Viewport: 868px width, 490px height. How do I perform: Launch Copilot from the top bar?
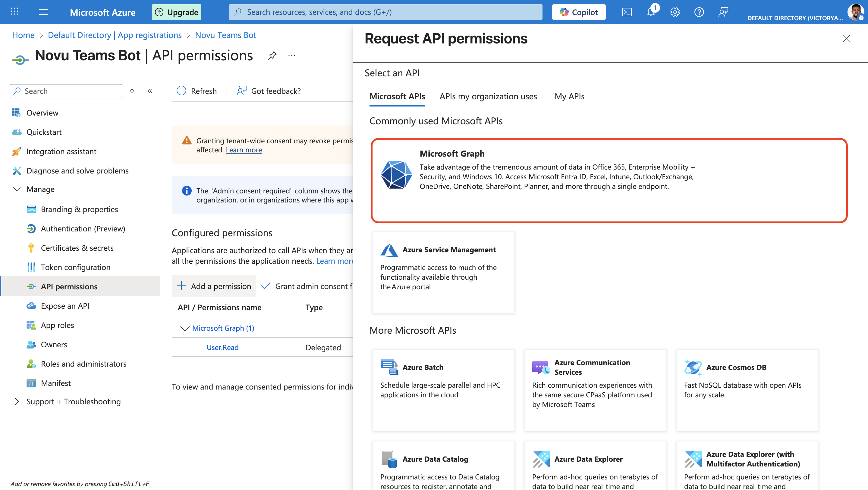(579, 12)
